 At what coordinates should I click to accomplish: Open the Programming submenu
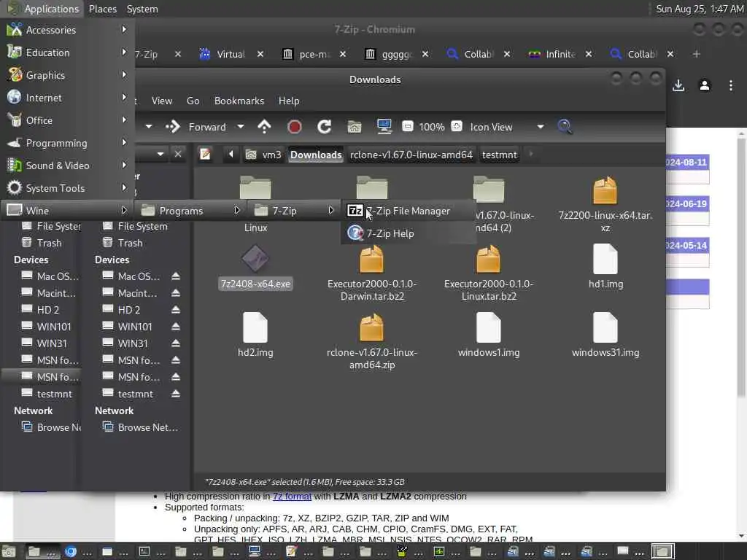[x=67, y=143]
